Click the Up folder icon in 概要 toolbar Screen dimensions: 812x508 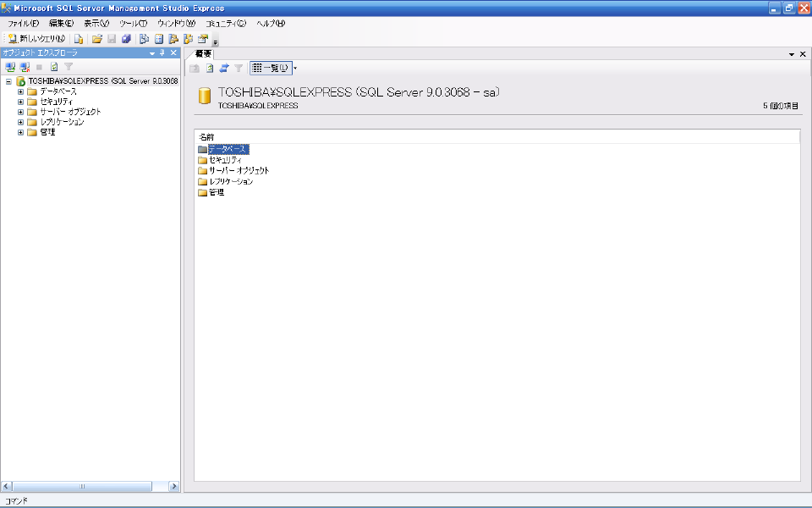coord(195,68)
